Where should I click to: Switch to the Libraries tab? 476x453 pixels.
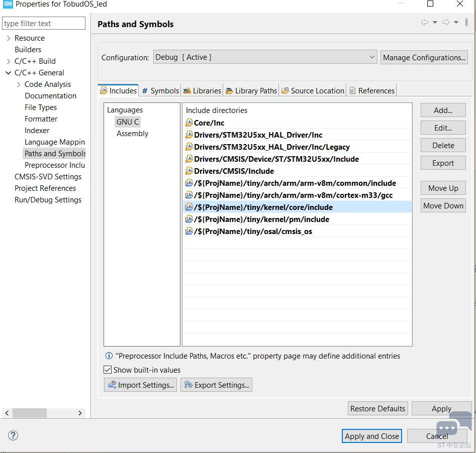tap(202, 90)
